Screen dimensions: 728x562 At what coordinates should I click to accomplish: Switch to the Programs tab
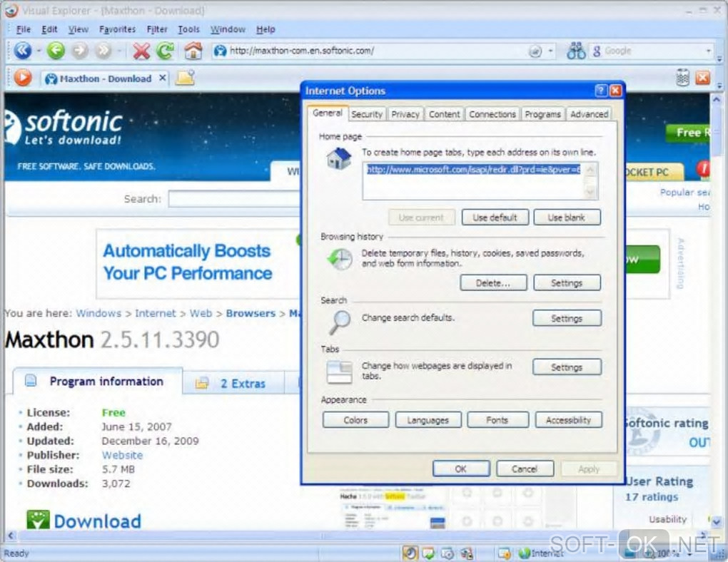click(542, 114)
